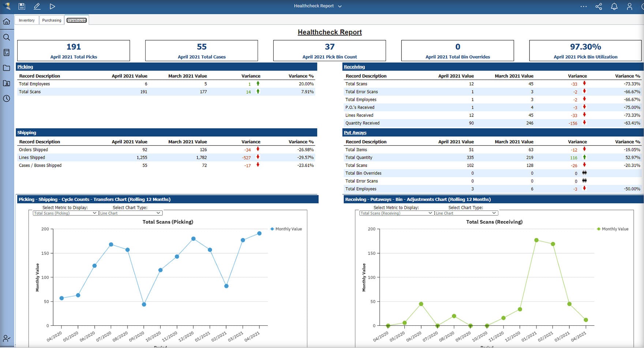Viewport: 644px width, 348px height.
Task: Click the Reports icon in the sidebar
Action: click(7, 52)
